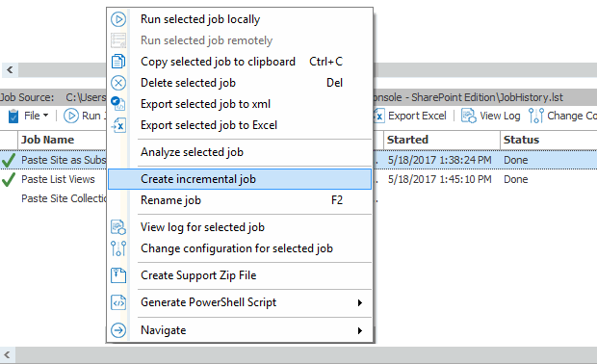Choose Change configuration for selected job
597x364 pixels.
pos(240,248)
